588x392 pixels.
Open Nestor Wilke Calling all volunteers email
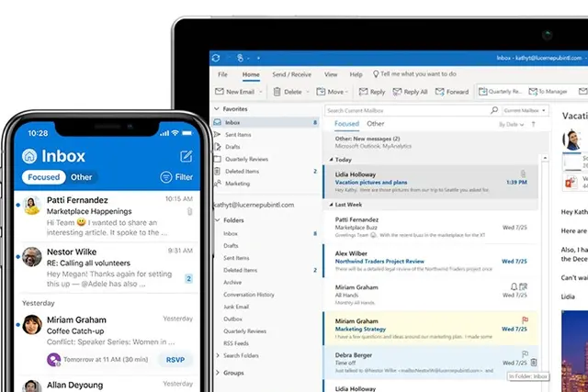107,267
